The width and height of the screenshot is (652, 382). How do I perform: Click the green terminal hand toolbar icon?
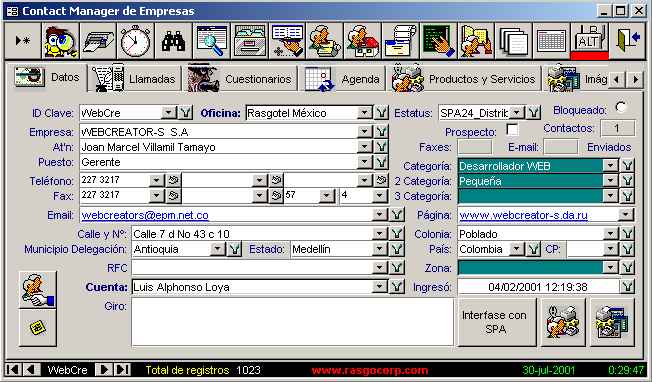438,41
